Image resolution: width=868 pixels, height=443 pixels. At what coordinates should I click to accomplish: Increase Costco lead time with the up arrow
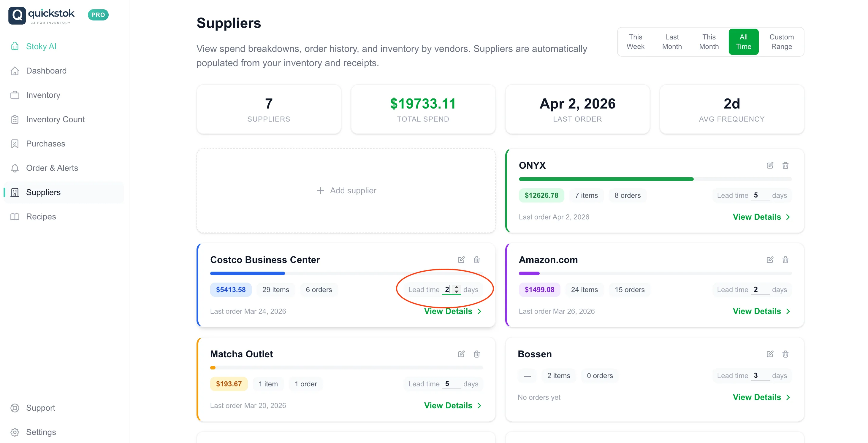[x=457, y=287]
